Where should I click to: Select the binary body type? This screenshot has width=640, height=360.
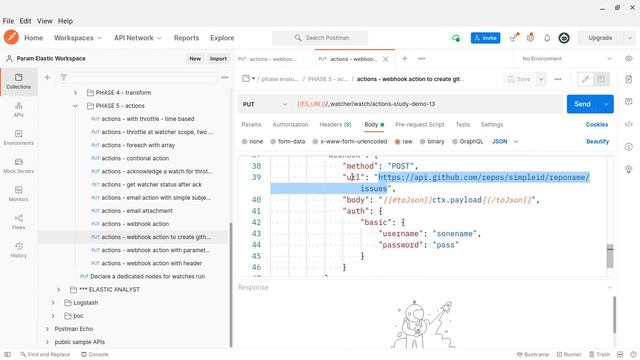[432, 142]
